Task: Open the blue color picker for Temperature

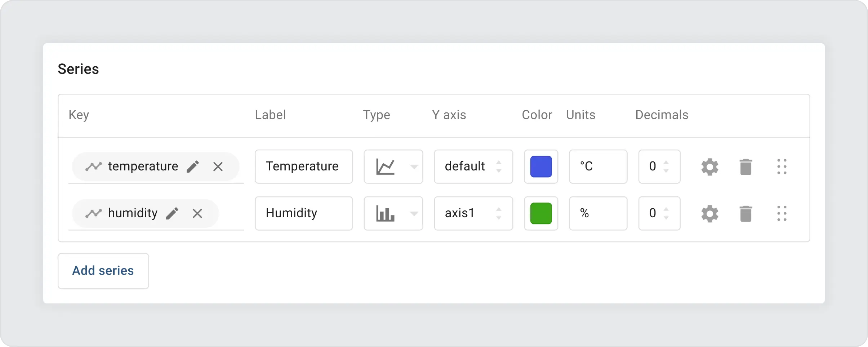Action: click(x=540, y=166)
